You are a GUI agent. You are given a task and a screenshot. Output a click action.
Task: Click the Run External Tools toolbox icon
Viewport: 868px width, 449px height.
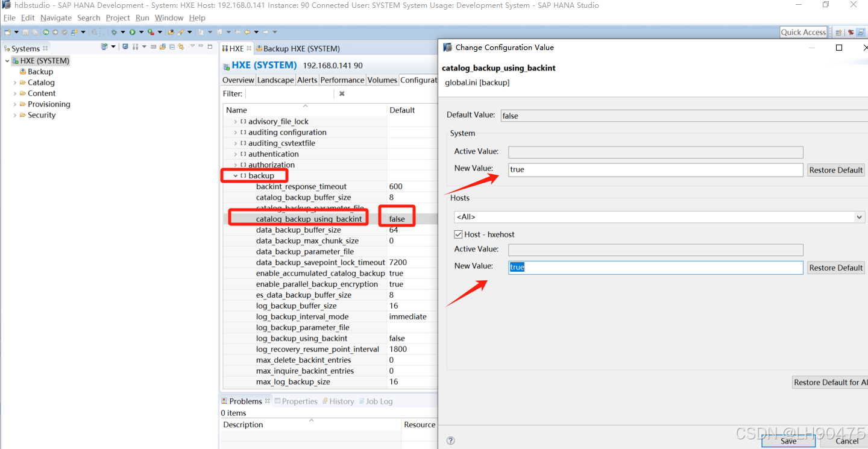point(151,32)
